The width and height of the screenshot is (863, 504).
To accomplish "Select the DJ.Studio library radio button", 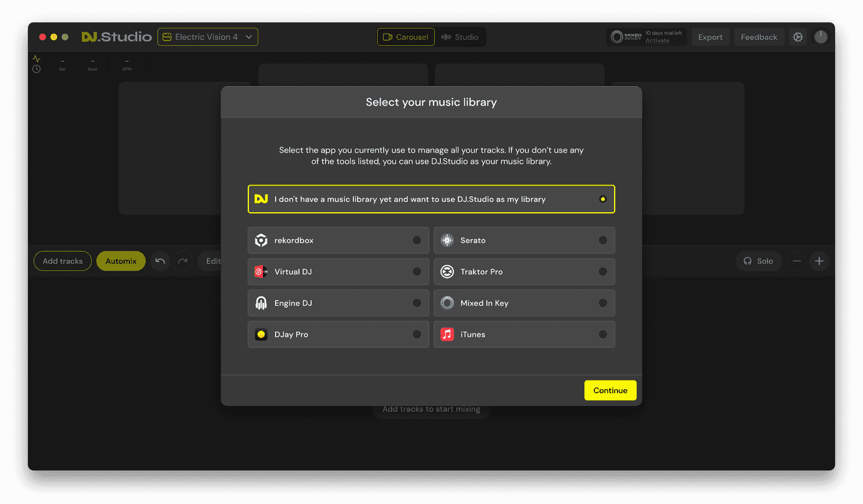I will pos(602,198).
